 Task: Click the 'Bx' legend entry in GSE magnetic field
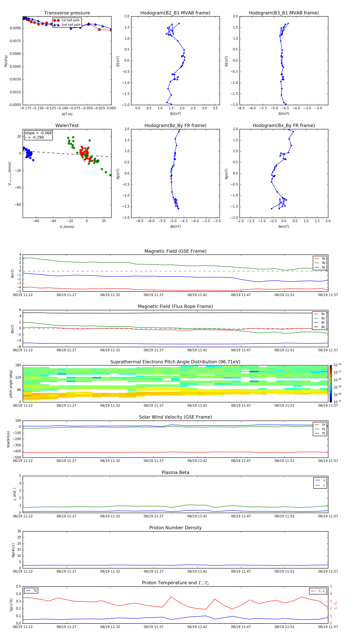pos(320,259)
